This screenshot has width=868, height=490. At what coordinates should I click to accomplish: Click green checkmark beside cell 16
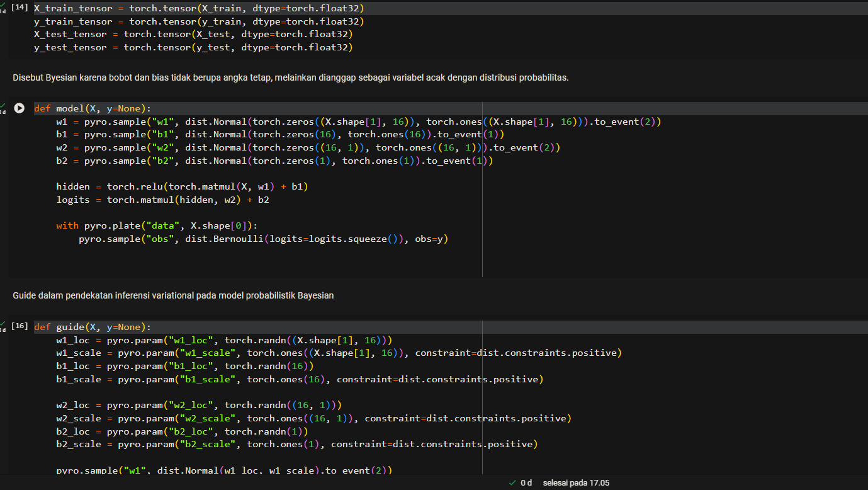(x=3, y=323)
